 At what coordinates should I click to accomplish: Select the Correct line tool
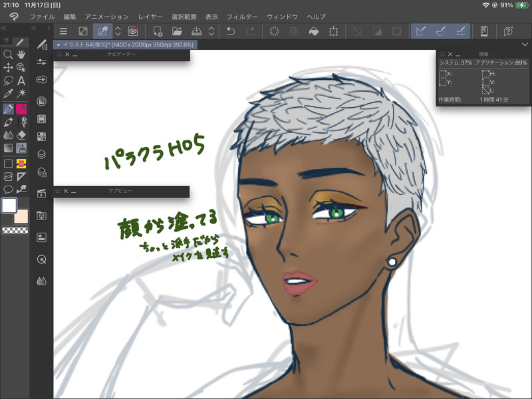[x=21, y=190]
